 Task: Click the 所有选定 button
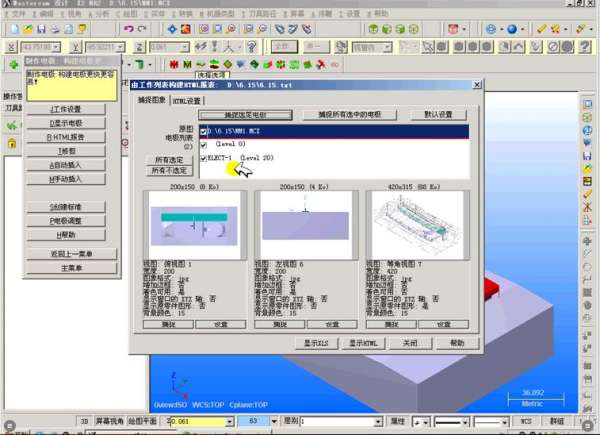(169, 160)
